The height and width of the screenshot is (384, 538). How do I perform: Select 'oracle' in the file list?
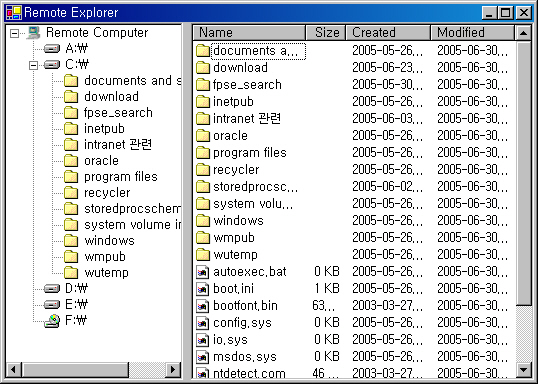230,136
